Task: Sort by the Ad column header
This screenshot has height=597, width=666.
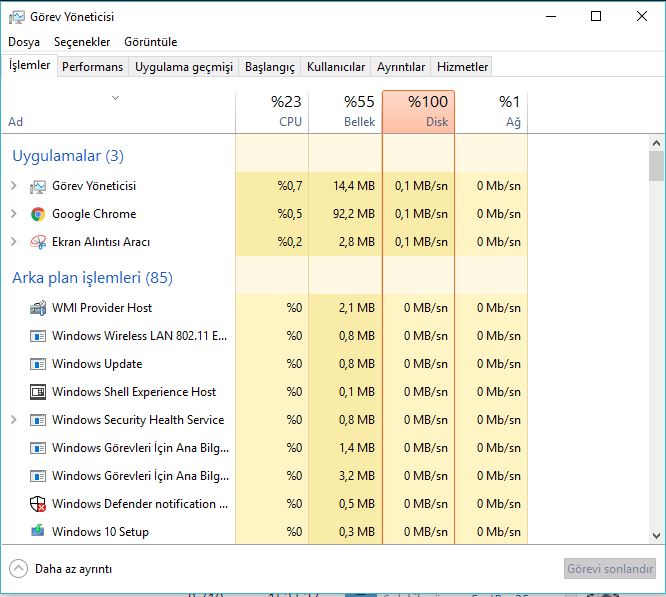Action: click(x=119, y=112)
